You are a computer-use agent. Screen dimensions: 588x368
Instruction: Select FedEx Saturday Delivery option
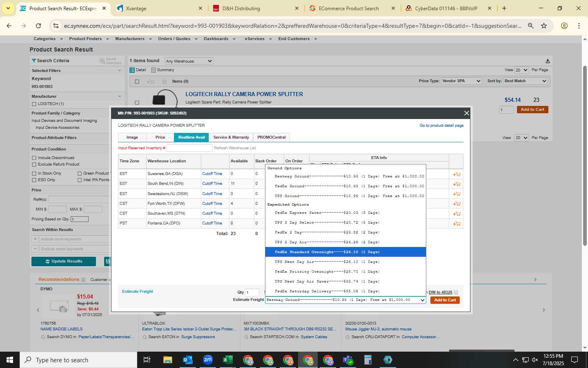[x=345, y=291]
